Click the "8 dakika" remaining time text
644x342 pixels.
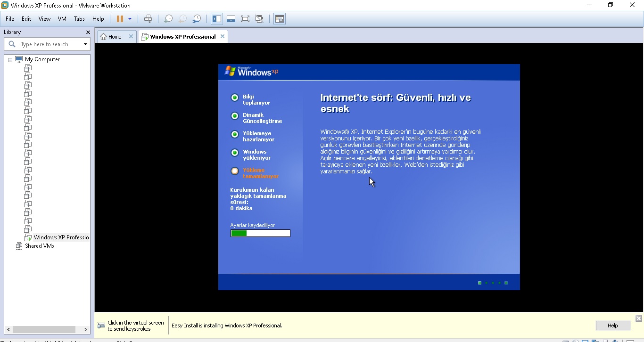tap(241, 208)
